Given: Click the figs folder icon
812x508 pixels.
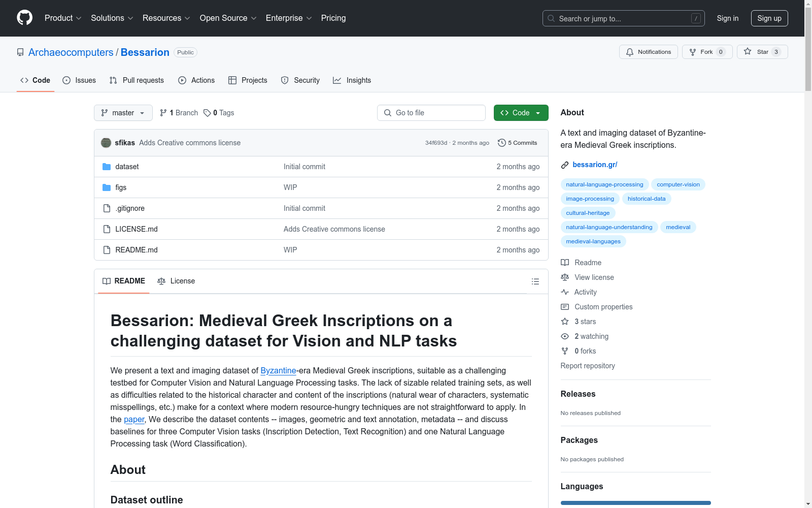Looking at the screenshot, I should 107,187.
